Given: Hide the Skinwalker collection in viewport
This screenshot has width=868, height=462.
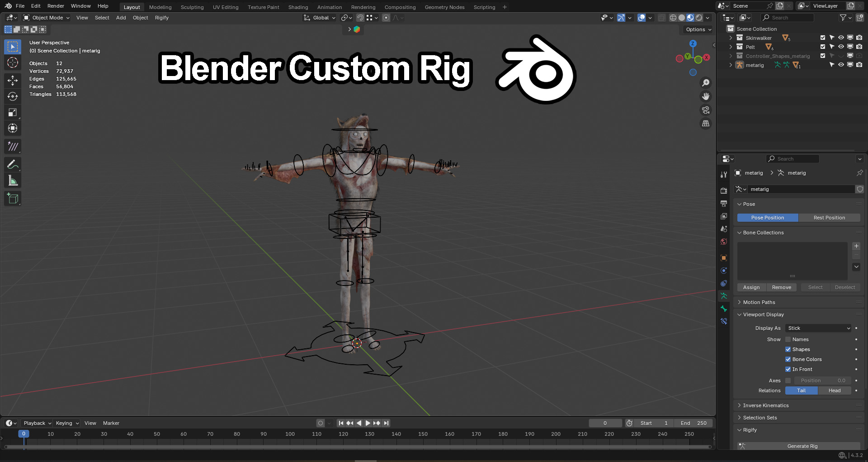Looking at the screenshot, I should [841, 38].
